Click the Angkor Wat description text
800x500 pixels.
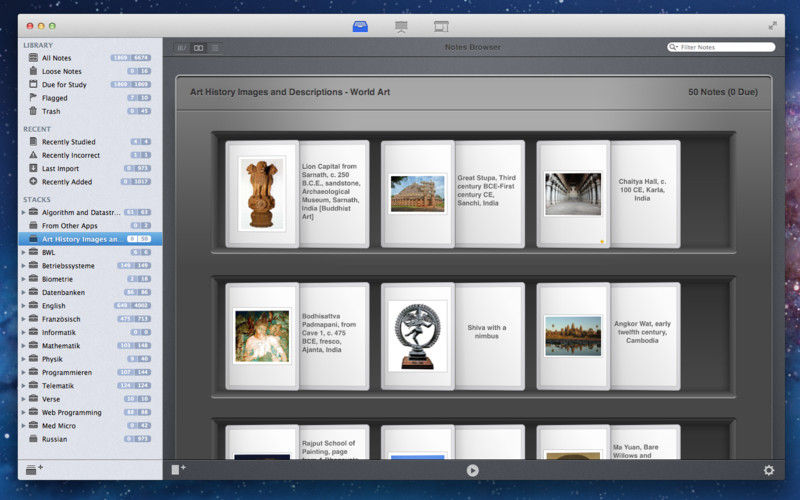pos(642,332)
